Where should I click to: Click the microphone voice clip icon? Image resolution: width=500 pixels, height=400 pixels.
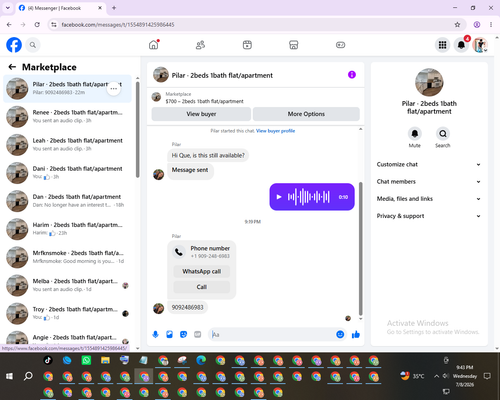[x=155, y=334]
